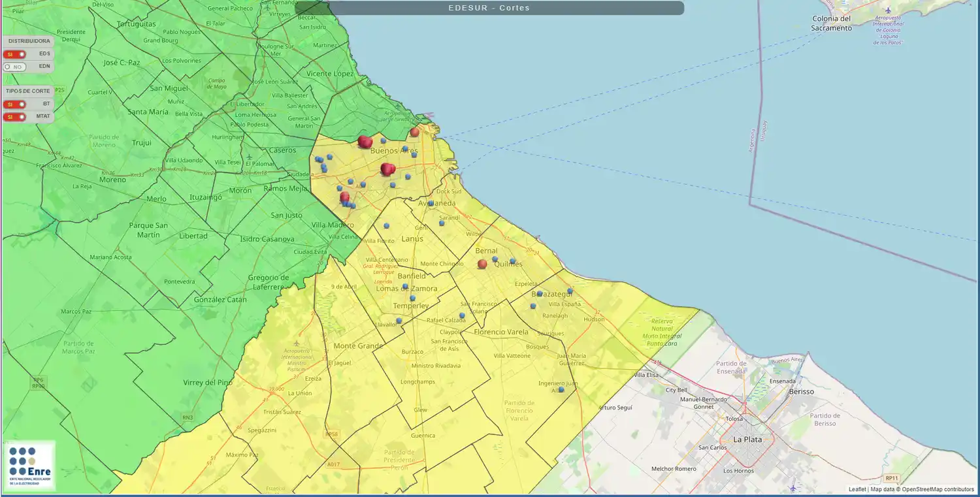Click the Enre logo

pyautogui.click(x=29, y=466)
